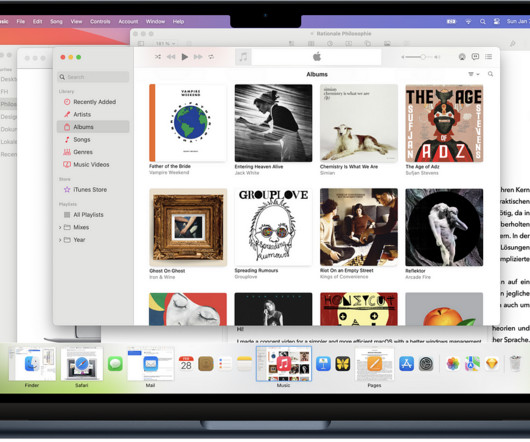The height and width of the screenshot is (442, 530).
Task: Click the Jack White artist name
Action: pyautogui.click(x=247, y=173)
